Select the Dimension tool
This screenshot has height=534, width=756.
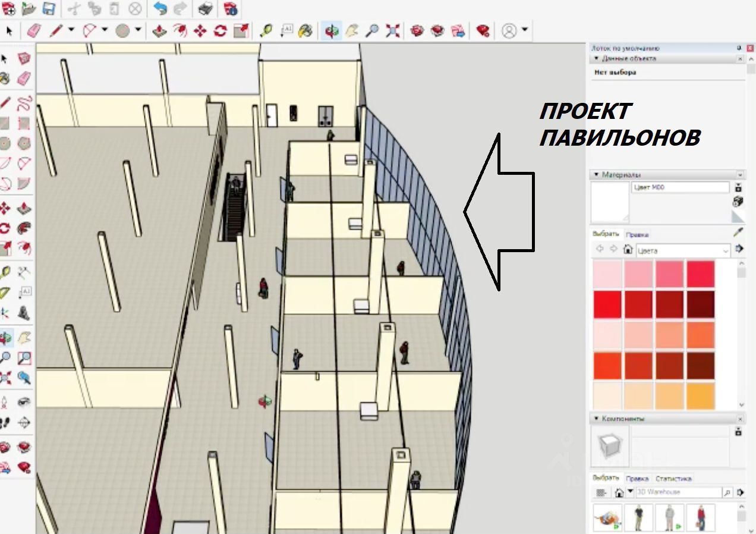(24, 273)
